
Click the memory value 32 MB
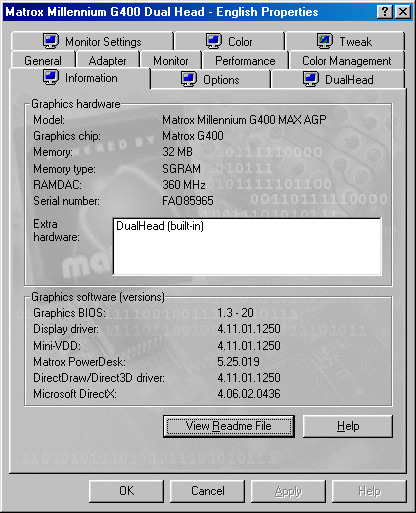177,152
